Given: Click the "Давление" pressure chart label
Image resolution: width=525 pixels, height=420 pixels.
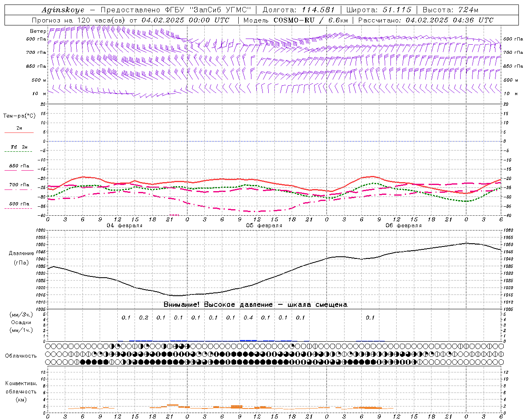Looking at the screenshot, I should coord(21,253).
